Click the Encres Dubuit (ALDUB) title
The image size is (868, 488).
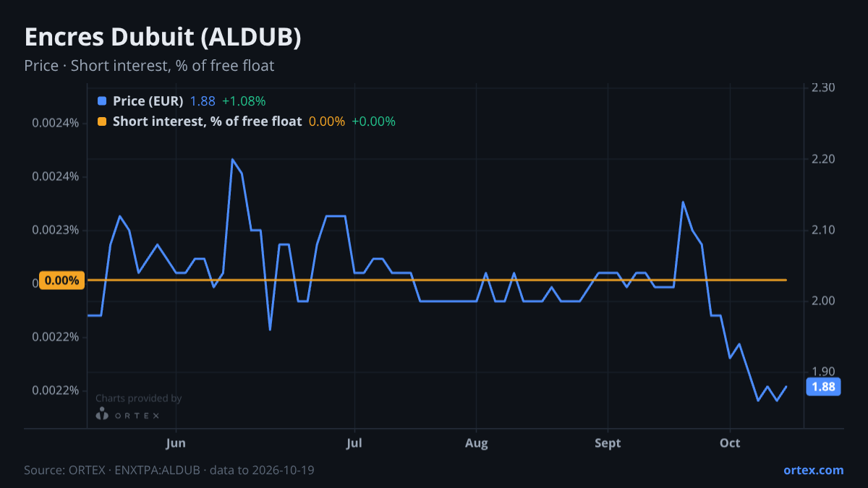coord(163,38)
